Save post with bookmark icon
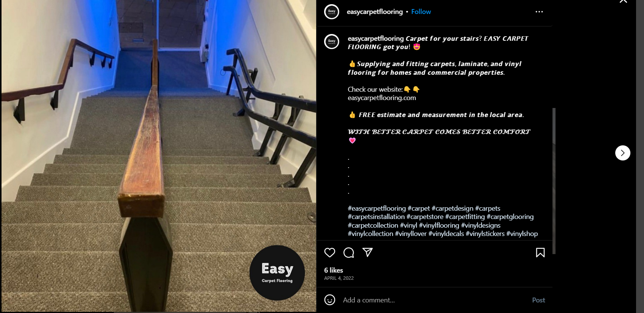The height and width of the screenshot is (313, 644). pyautogui.click(x=540, y=253)
